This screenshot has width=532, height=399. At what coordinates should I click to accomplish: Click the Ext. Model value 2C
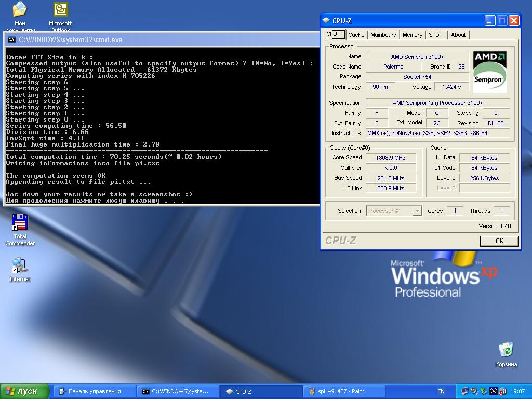pos(436,123)
